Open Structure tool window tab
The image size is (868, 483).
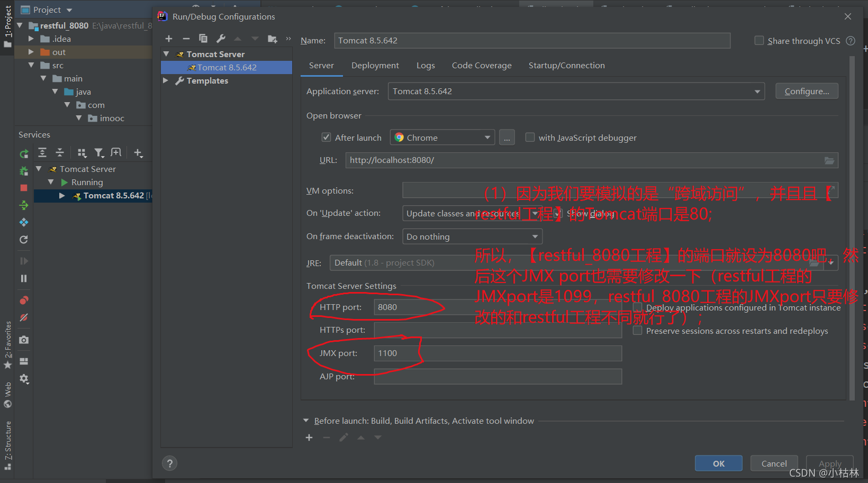click(7, 445)
